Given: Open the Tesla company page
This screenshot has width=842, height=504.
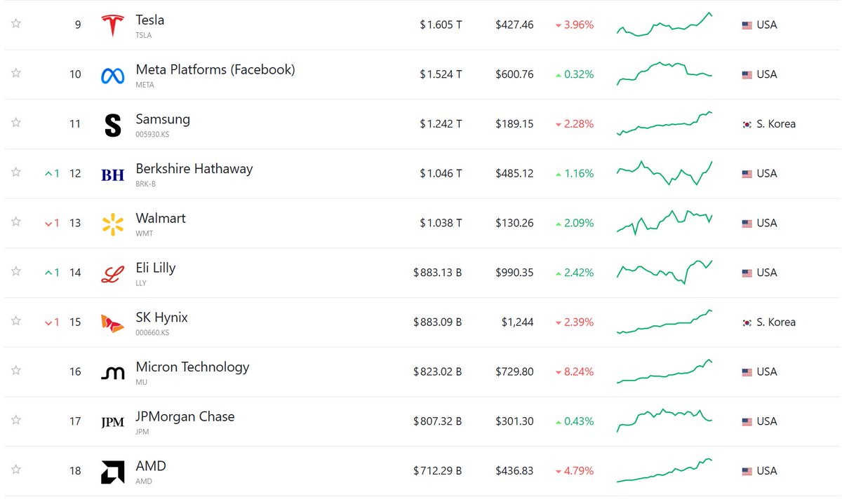Looking at the screenshot, I should [150, 20].
